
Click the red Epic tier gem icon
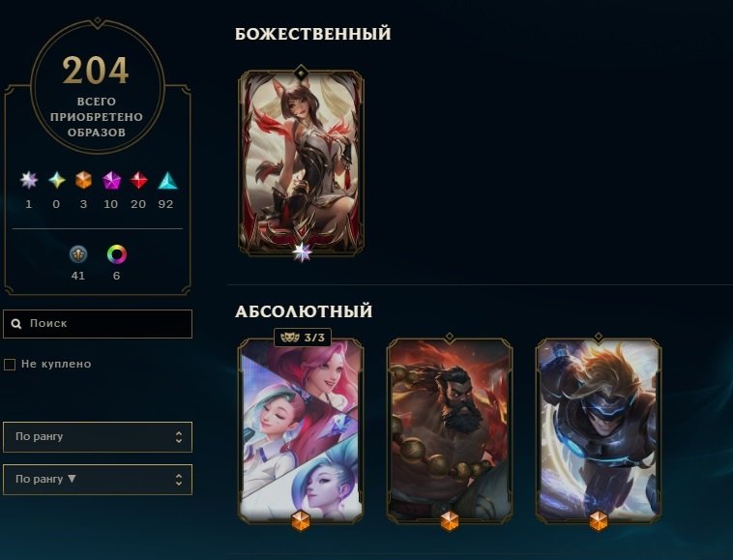point(139,180)
